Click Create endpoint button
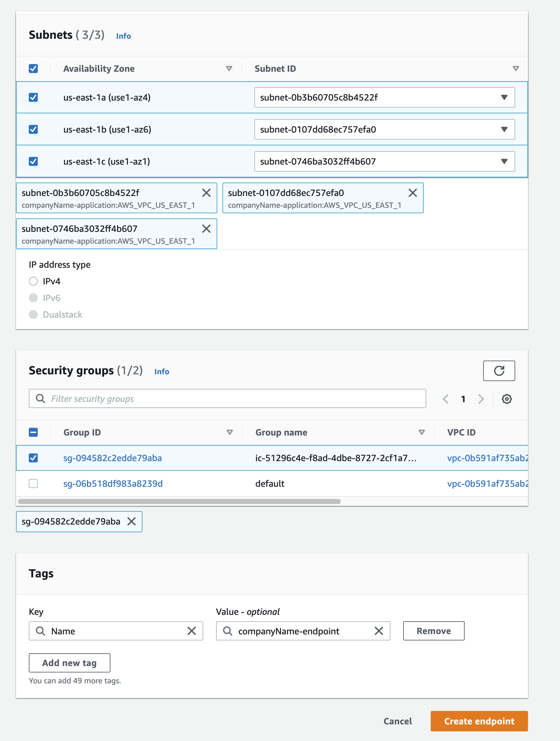 [479, 721]
